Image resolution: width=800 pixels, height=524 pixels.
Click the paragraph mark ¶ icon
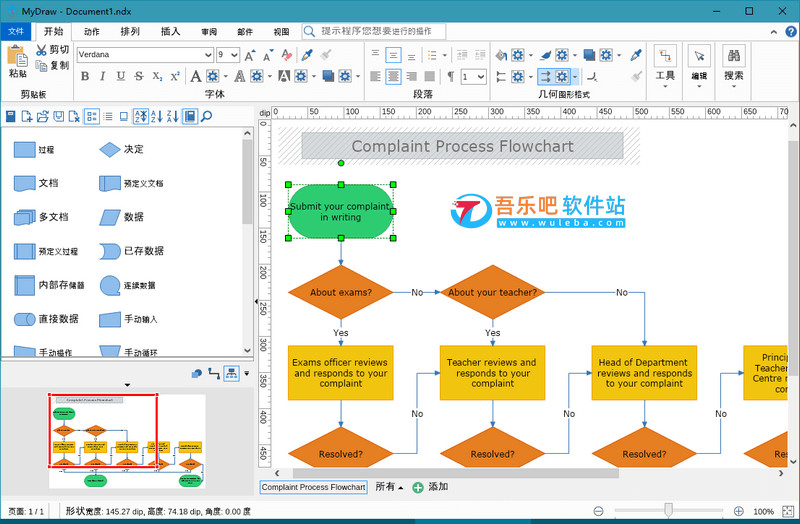tap(451, 77)
